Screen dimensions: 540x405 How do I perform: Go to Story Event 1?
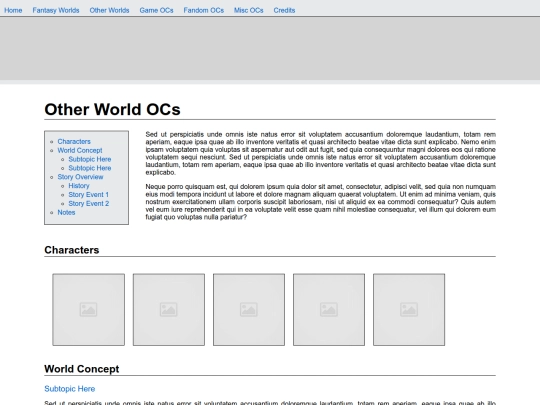coord(89,195)
